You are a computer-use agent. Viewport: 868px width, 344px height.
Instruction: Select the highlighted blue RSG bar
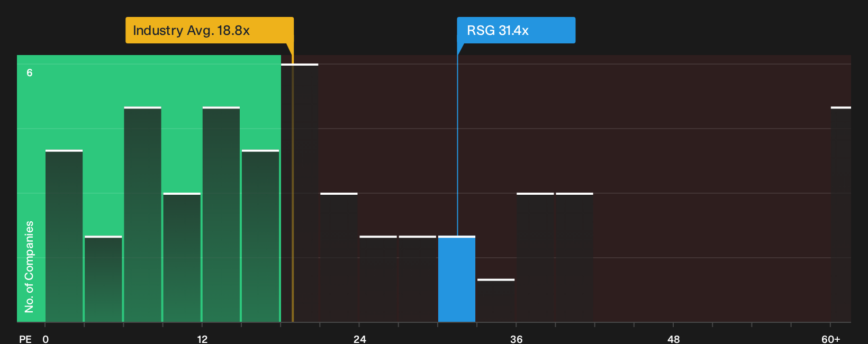click(457, 279)
